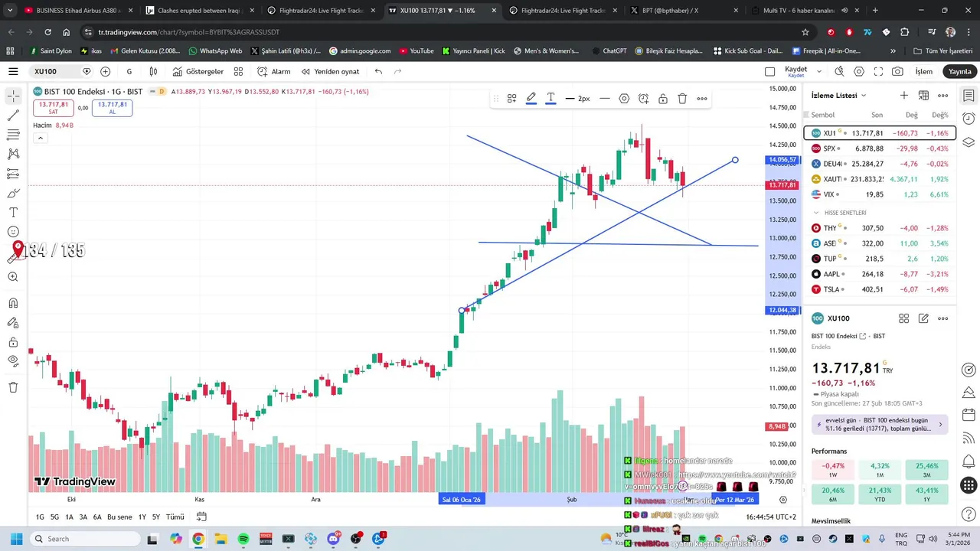The width and height of the screenshot is (980, 551).
Task: Select the Tümü time range
Action: (175, 517)
